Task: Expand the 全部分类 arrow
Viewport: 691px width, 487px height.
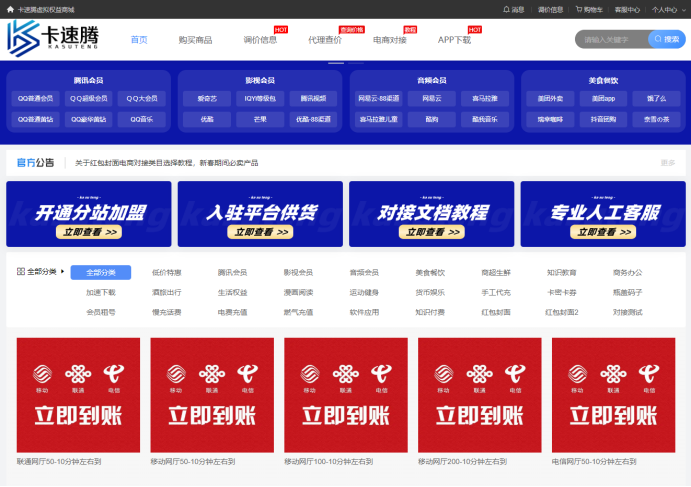Action: click(x=65, y=272)
